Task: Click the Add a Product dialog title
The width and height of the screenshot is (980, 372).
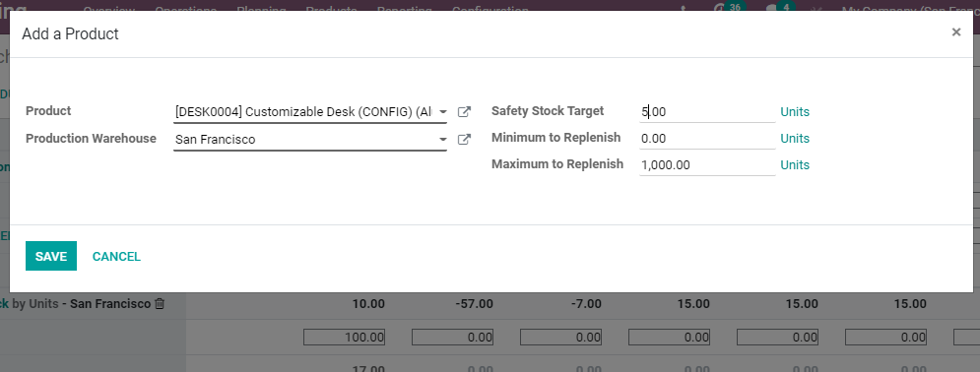Action: (70, 33)
